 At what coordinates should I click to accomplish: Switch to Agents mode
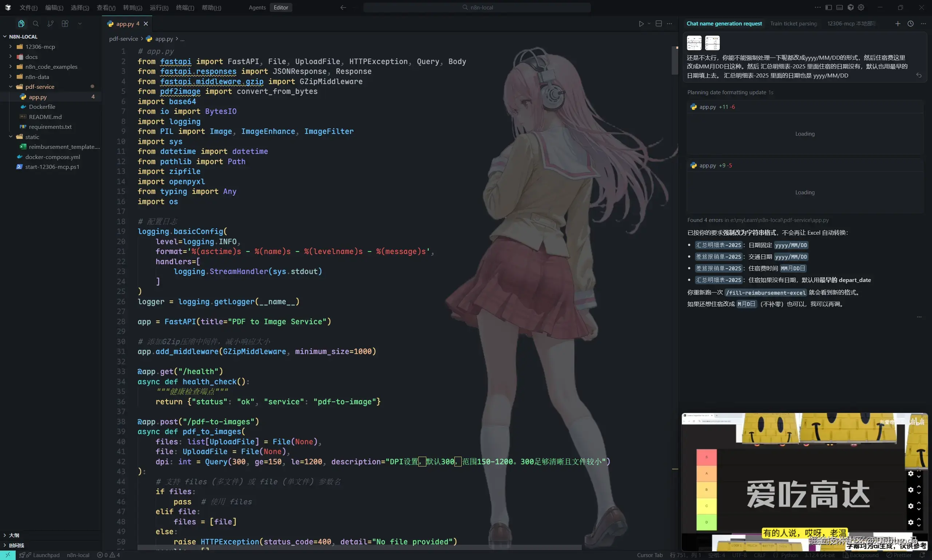pos(257,8)
